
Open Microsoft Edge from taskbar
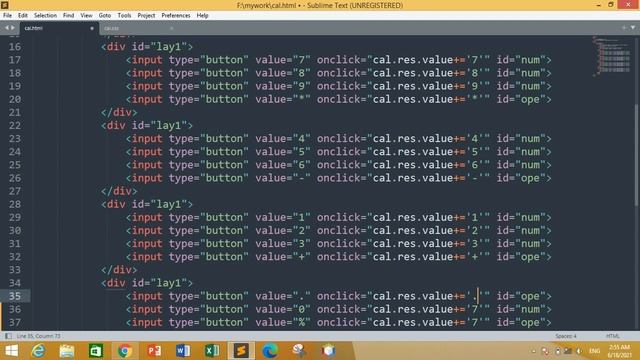point(270,351)
